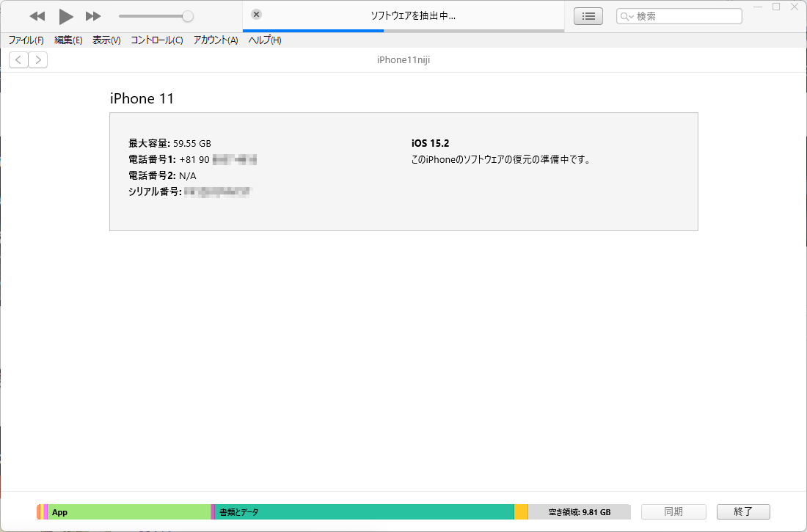Click the software extraction progress bar
807x532 pixels.
click(403, 31)
